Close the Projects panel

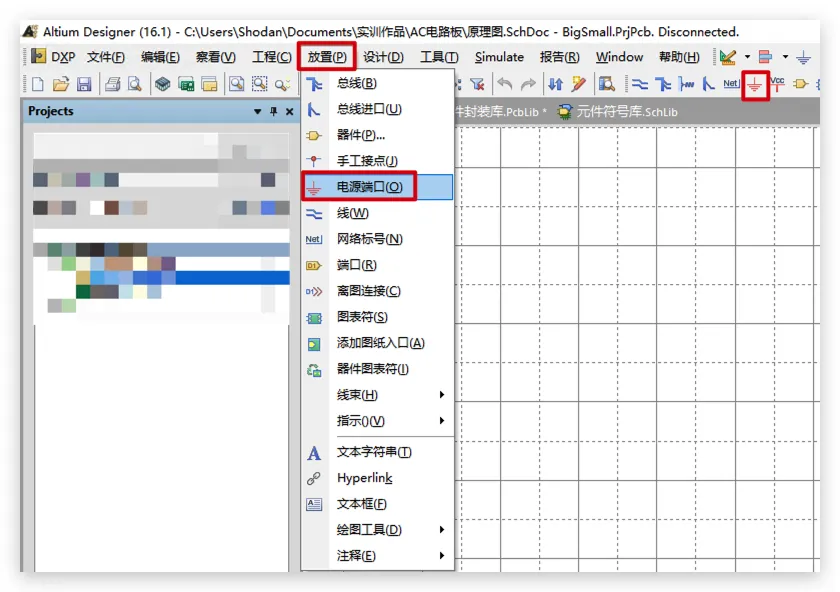(289, 111)
